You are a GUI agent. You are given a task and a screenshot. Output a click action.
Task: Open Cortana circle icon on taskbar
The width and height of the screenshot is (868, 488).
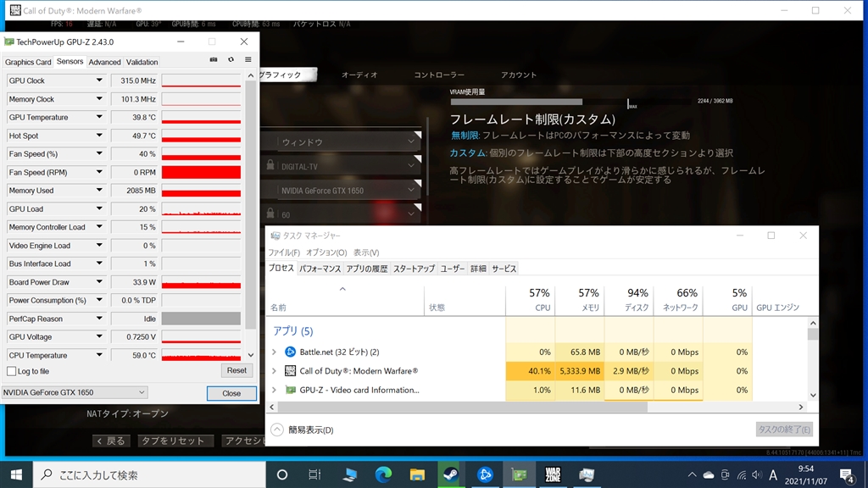281,474
